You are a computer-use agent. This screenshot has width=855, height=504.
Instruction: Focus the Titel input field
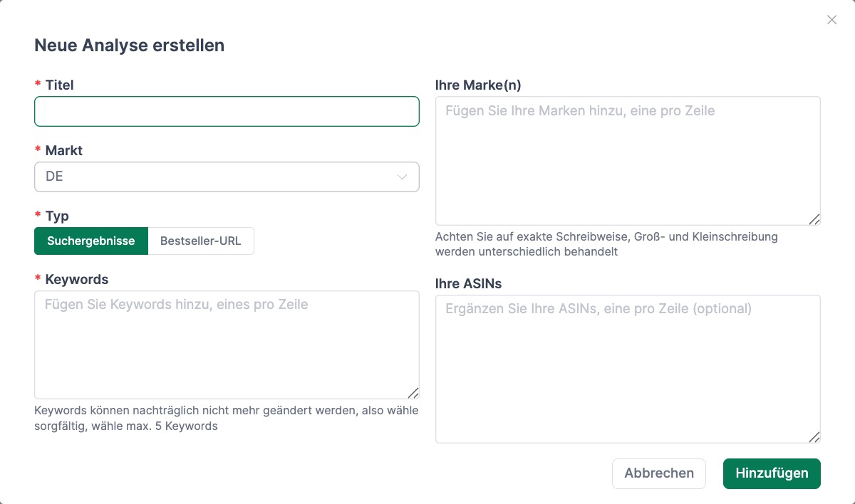point(227,111)
